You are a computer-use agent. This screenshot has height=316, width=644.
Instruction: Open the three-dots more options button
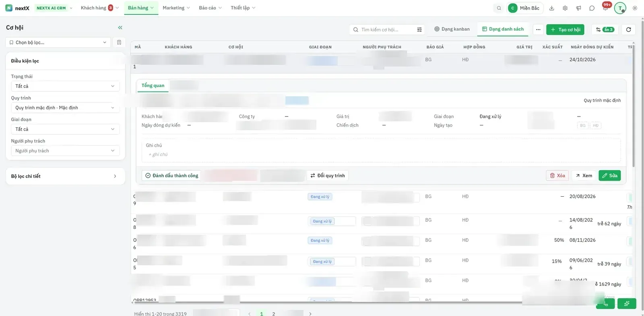(x=538, y=29)
